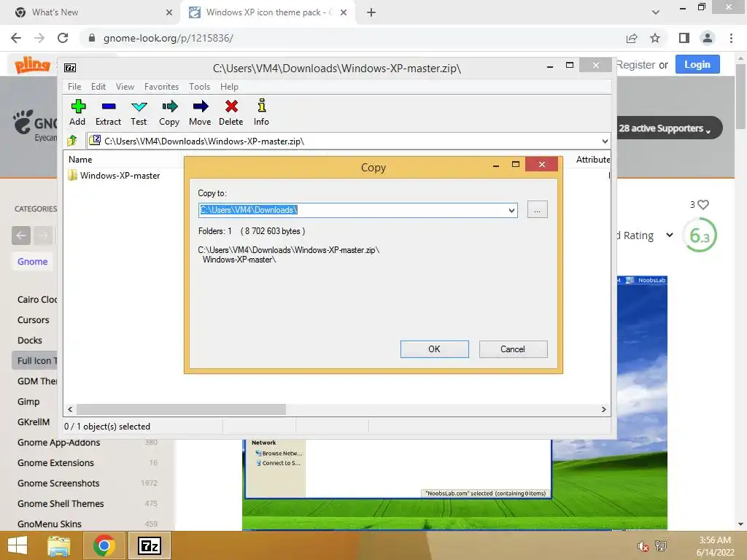Open GnoMenu Skins category
Viewport: 747px width, 560px height.
50,524
